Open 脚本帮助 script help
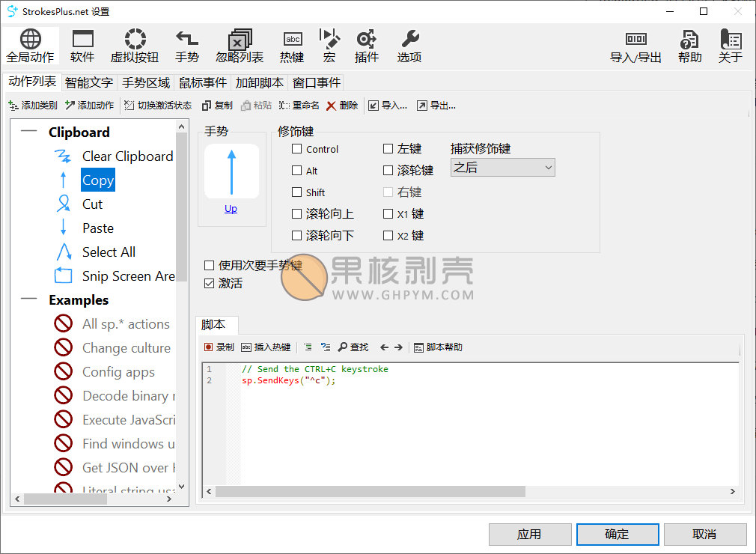The image size is (756, 554). click(439, 347)
